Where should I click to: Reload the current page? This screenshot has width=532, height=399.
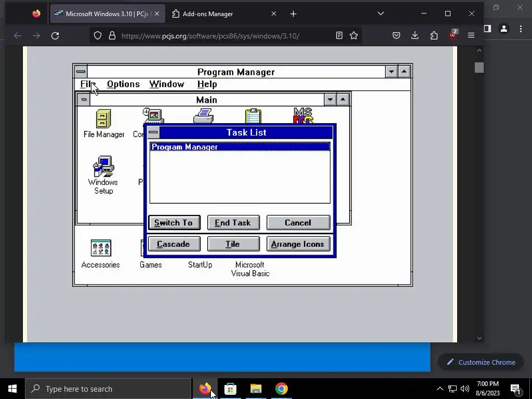[x=55, y=36]
